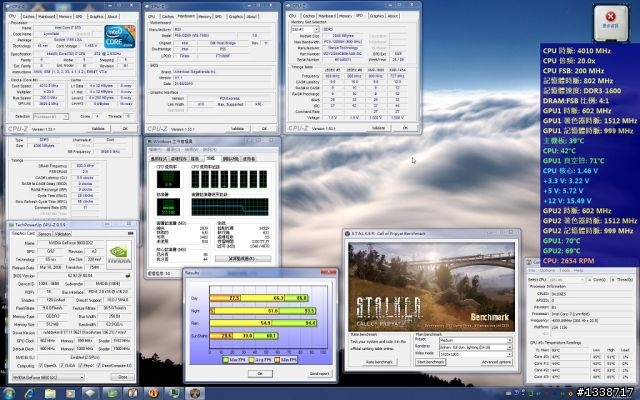640x400 pixels.
Task: Open Select CPU dropdown in Core Temp
Action: pyautogui.click(x=567, y=280)
